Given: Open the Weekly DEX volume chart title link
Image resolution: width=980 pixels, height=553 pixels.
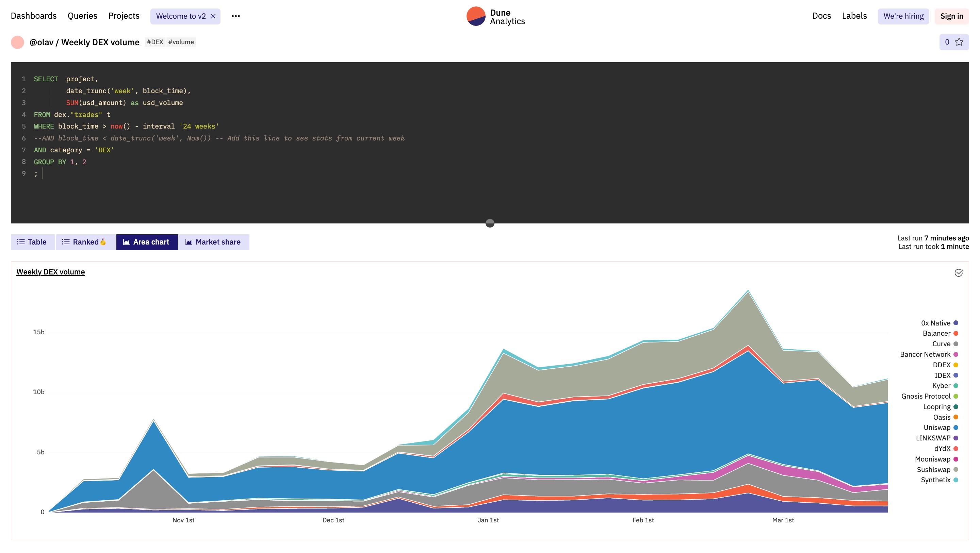Looking at the screenshot, I should point(51,272).
